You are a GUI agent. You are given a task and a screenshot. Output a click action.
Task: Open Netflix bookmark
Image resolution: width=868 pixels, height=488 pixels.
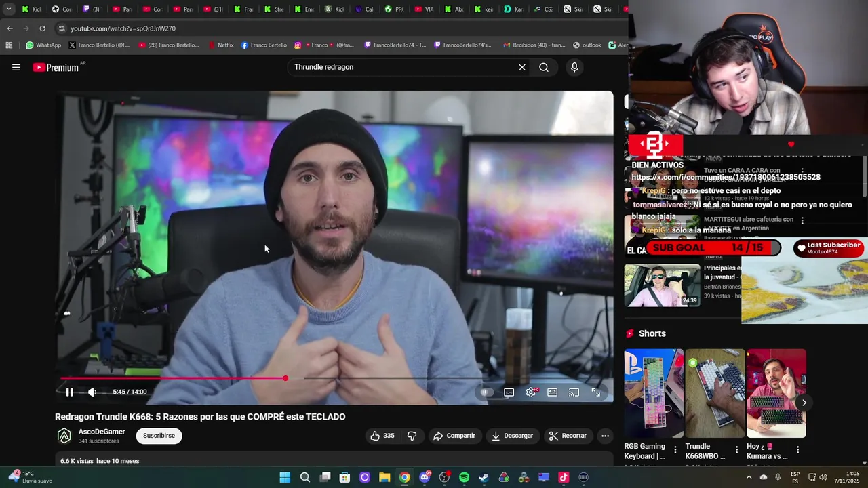tap(220, 45)
